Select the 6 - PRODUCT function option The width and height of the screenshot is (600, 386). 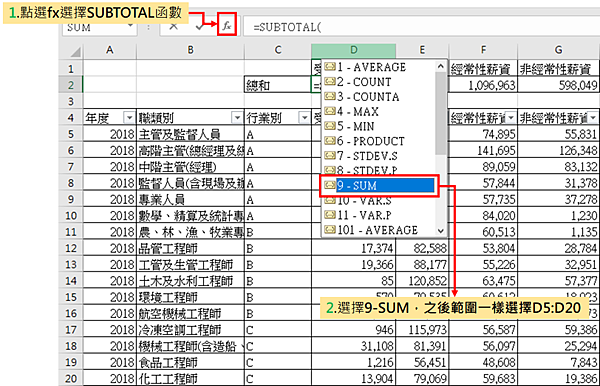[x=378, y=141]
